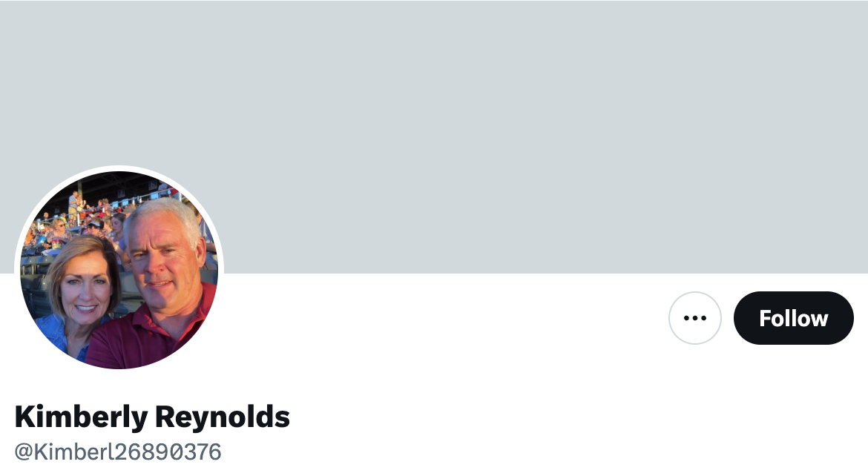
Task: Click the ellipsis icon beside Follow
Action: [x=694, y=318]
